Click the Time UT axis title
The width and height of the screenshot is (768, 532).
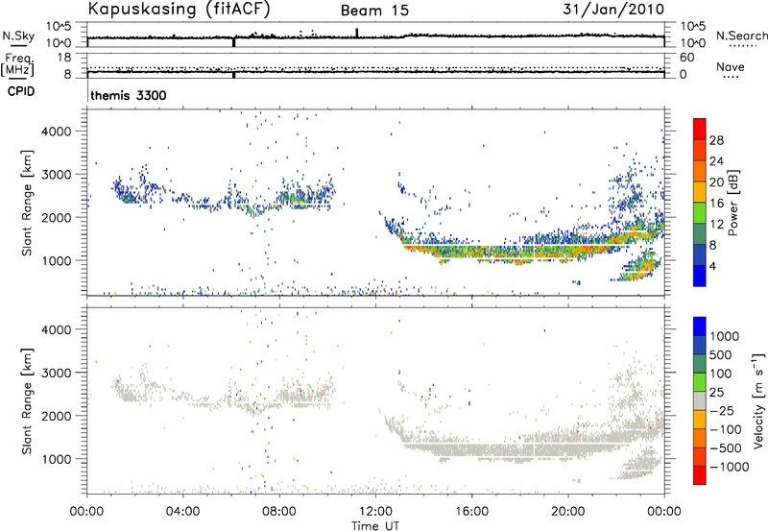tap(375, 526)
